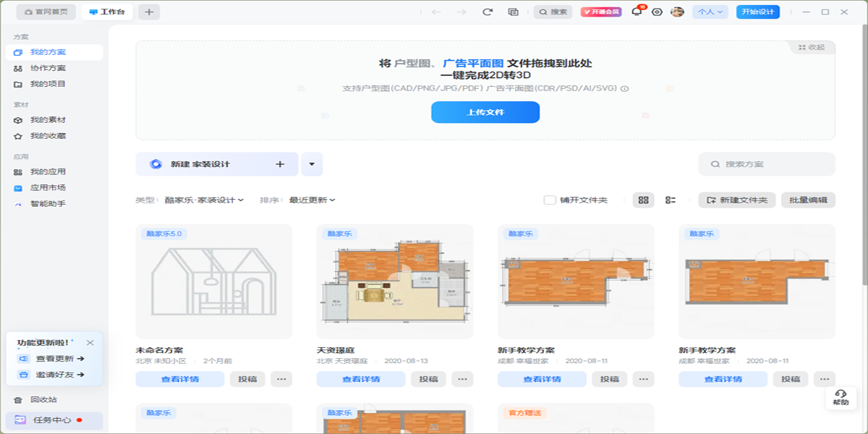Image resolution: width=868 pixels, height=434 pixels.
Task: Open the 类型 酷家乐·家装设计 dropdown
Action: (204, 200)
